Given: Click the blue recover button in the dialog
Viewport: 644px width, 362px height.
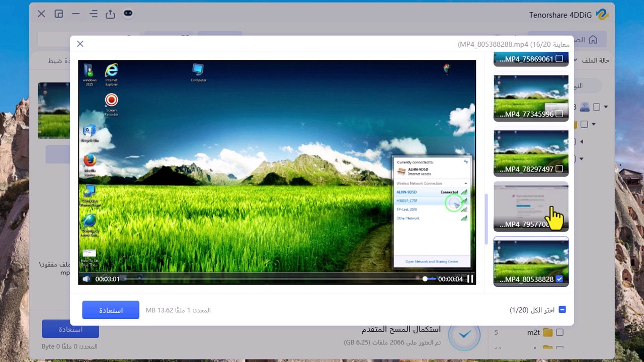Looking at the screenshot, I should pos(111,310).
